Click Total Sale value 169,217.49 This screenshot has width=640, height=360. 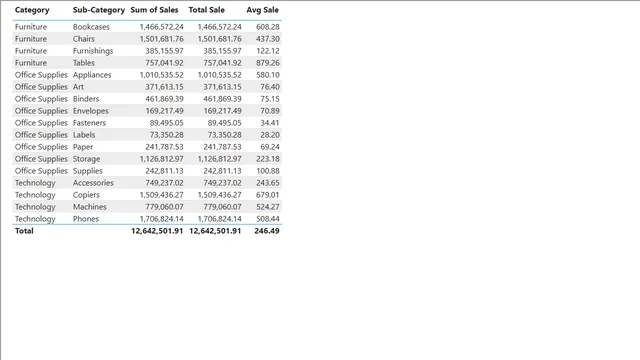(222, 111)
